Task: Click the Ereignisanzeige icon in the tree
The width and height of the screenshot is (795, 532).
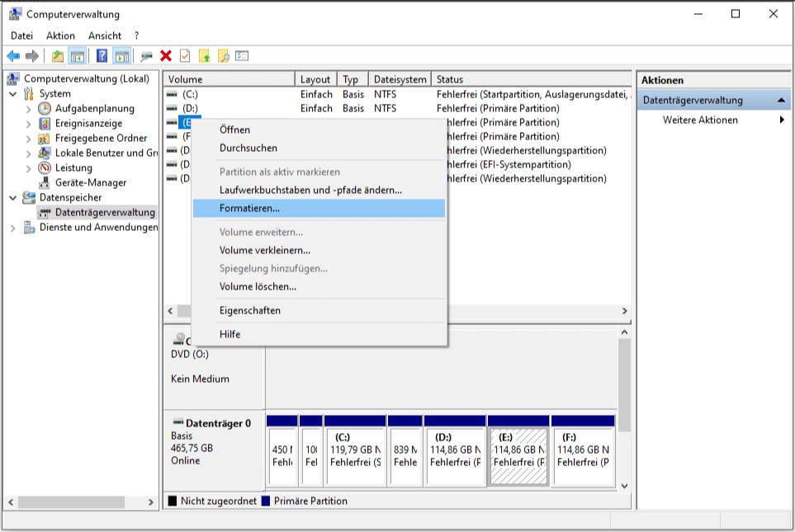Action: pos(45,123)
